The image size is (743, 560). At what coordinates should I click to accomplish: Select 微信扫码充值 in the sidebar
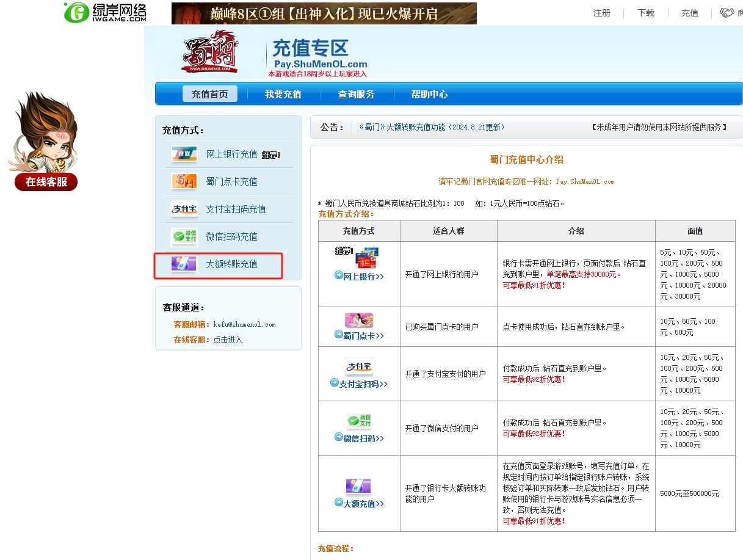(x=232, y=236)
